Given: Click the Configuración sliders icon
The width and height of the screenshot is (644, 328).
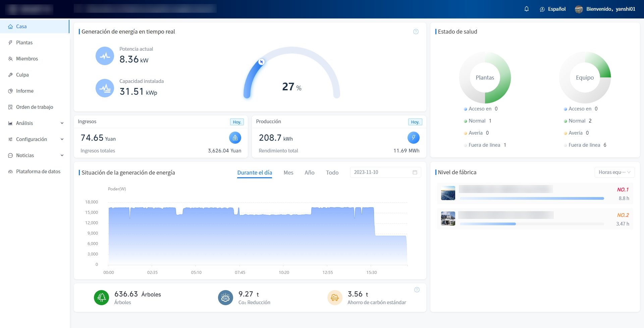Looking at the screenshot, I should point(10,139).
